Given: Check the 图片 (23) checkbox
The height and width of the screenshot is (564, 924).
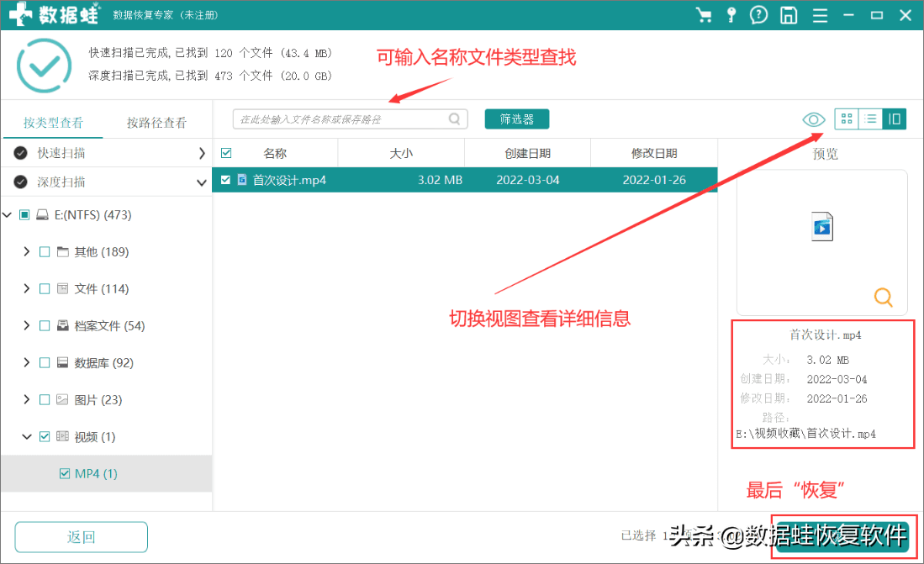Looking at the screenshot, I should pos(45,399).
